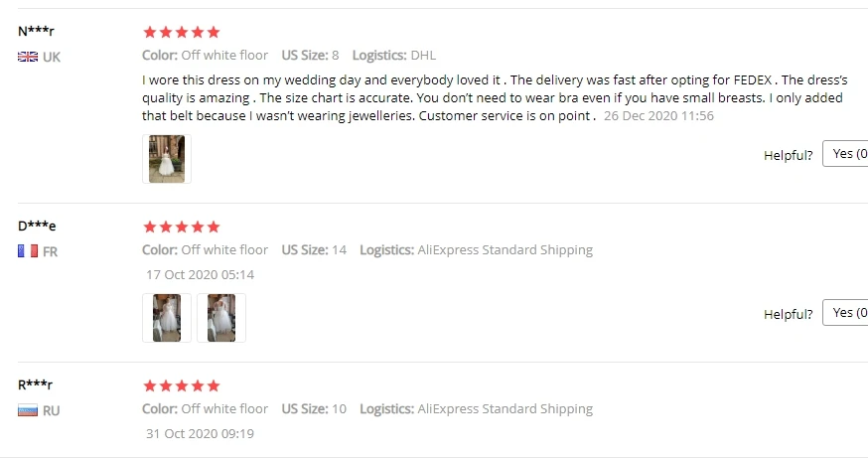Click the 17 Oct 2020 review date

200,275
